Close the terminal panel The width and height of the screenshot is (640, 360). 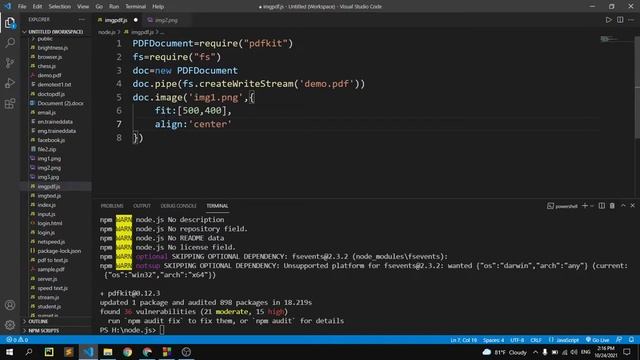click(633, 206)
